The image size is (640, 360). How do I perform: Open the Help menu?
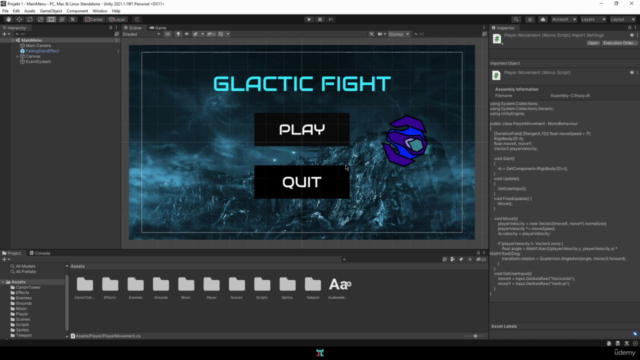pyautogui.click(x=116, y=11)
